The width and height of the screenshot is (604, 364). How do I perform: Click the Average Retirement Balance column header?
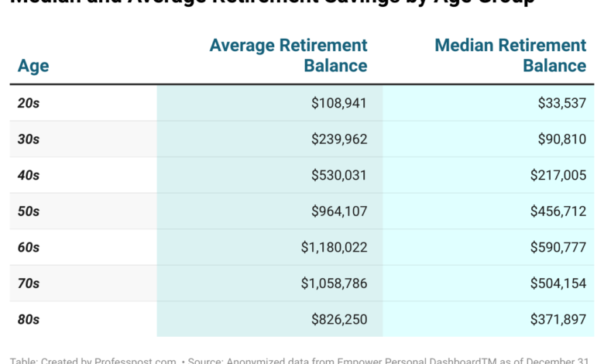coord(288,56)
